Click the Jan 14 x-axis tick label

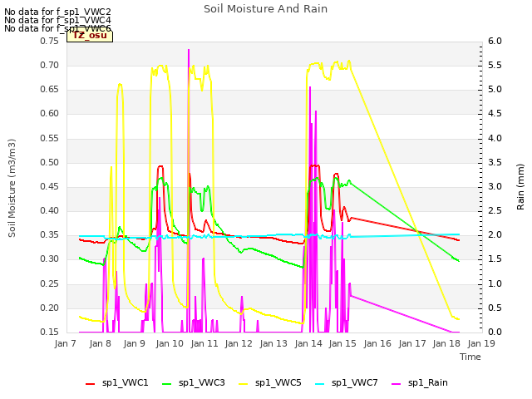tap(308, 343)
